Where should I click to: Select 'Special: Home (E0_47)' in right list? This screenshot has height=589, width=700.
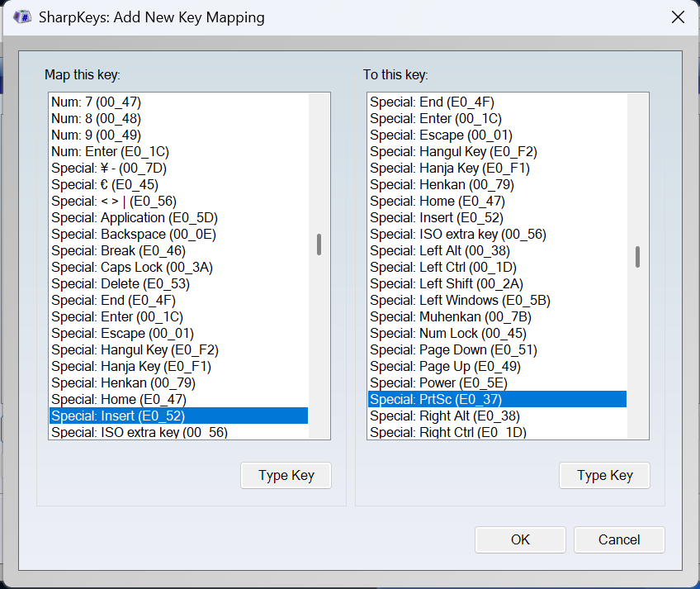(x=497, y=201)
